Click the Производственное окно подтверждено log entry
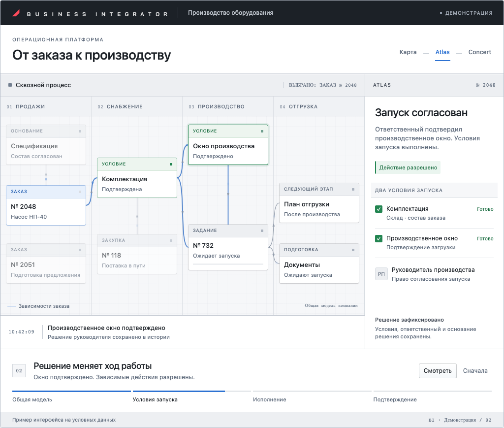 point(109,332)
